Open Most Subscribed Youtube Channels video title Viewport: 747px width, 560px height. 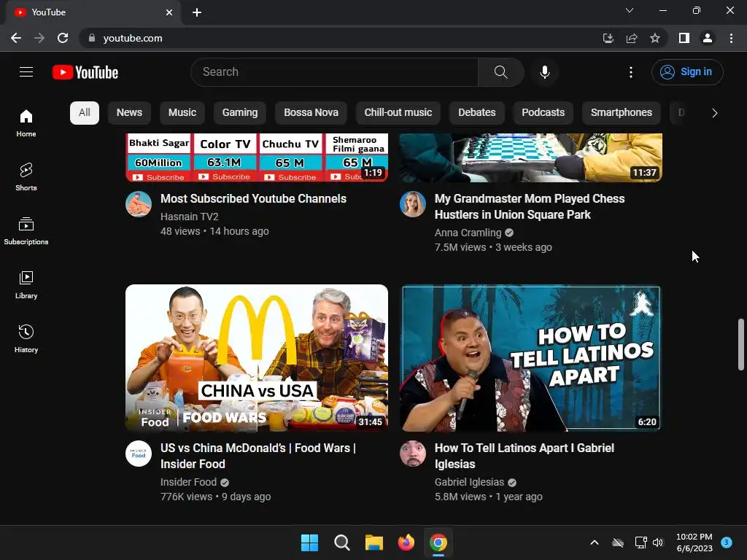point(253,198)
